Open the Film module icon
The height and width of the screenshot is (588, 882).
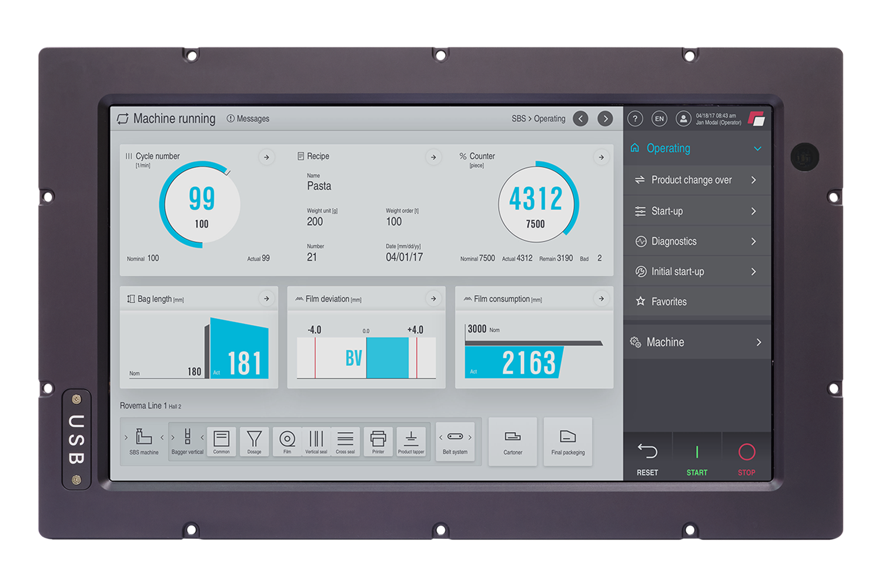287,442
